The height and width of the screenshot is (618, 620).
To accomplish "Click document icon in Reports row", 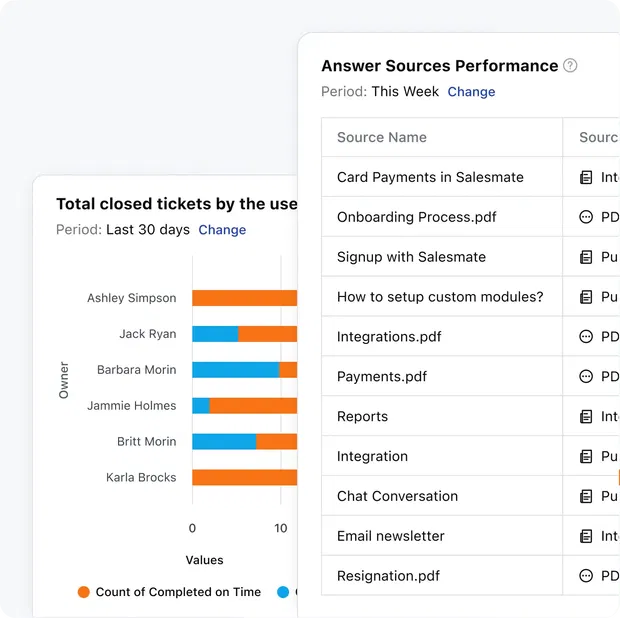I will coord(586,417).
